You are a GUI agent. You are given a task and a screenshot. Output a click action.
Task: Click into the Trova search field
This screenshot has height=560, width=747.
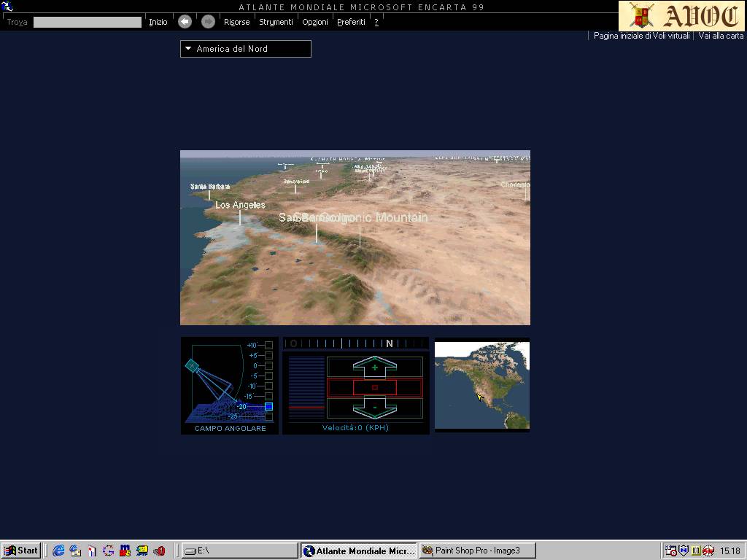tap(88, 22)
